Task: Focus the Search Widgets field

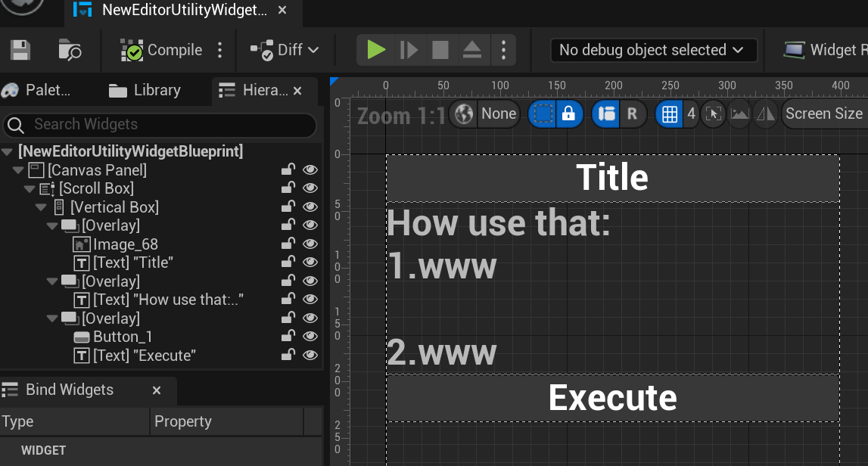Action: (x=160, y=125)
